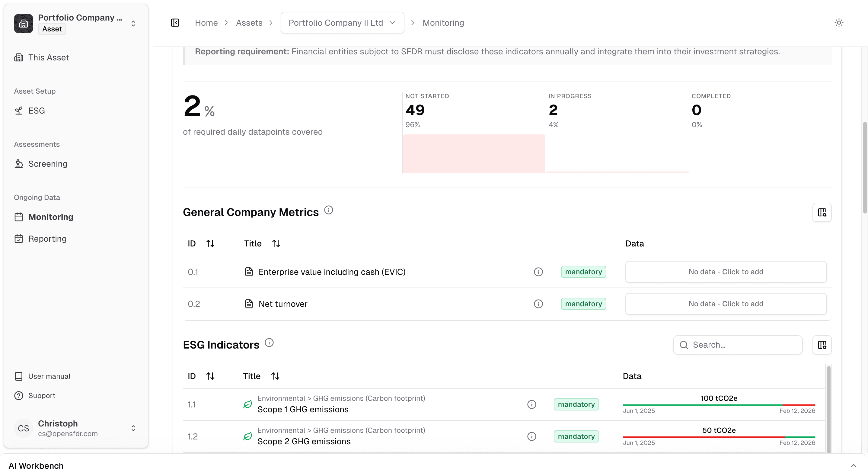The height and width of the screenshot is (476, 868).
Task: Click the leaf icon beside Scope 2 GHG emissions
Action: pos(247,436)
